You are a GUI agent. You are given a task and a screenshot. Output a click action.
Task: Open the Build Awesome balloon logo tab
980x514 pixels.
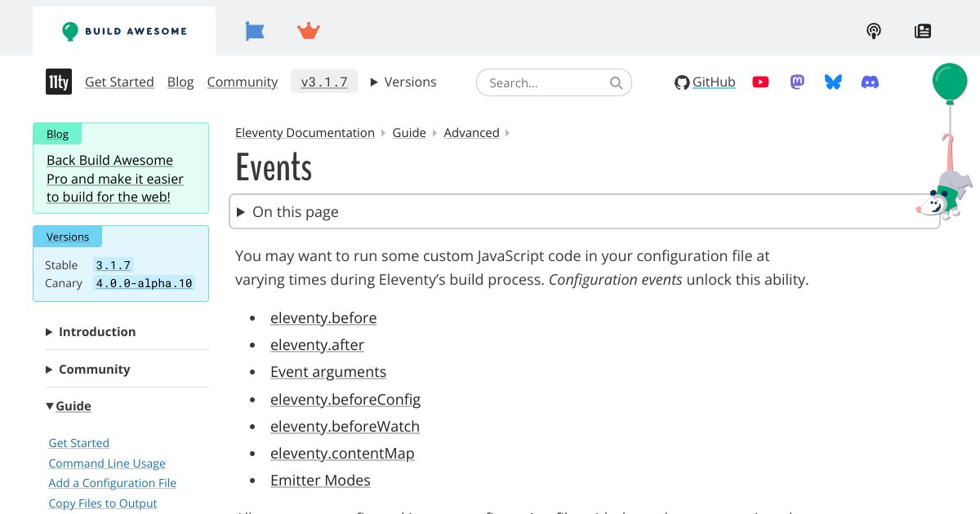(x=124, y=31)
